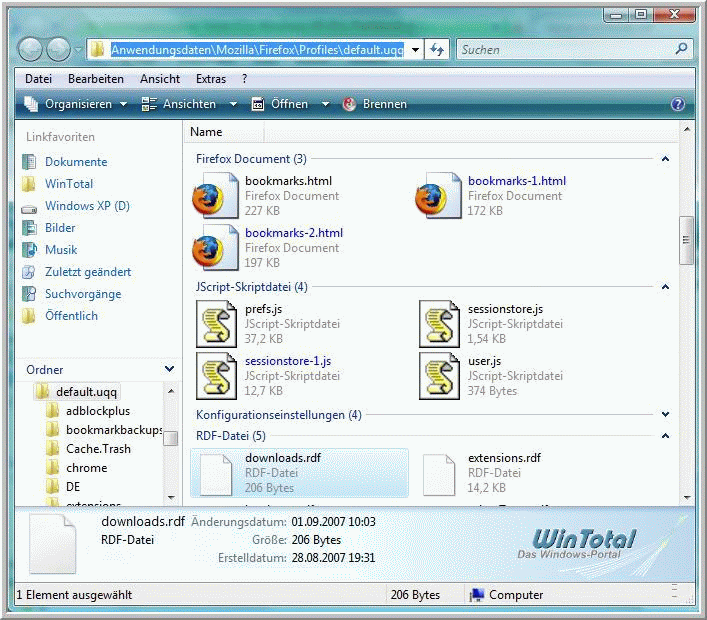Image resolution: width=707 pixels, height=620 pixels.
Task: Collapse the Ordner folder pane
Action: point(170,369)
